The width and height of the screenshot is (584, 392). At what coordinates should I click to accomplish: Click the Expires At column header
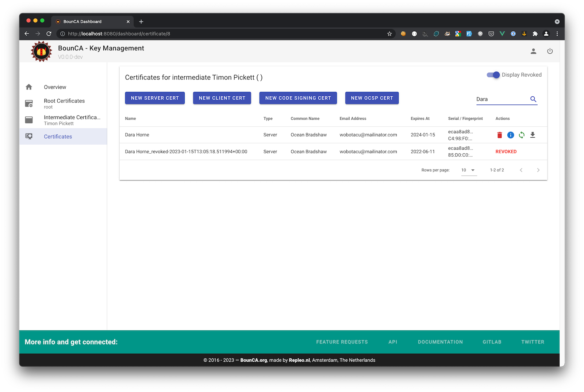(x=420, y=119)
